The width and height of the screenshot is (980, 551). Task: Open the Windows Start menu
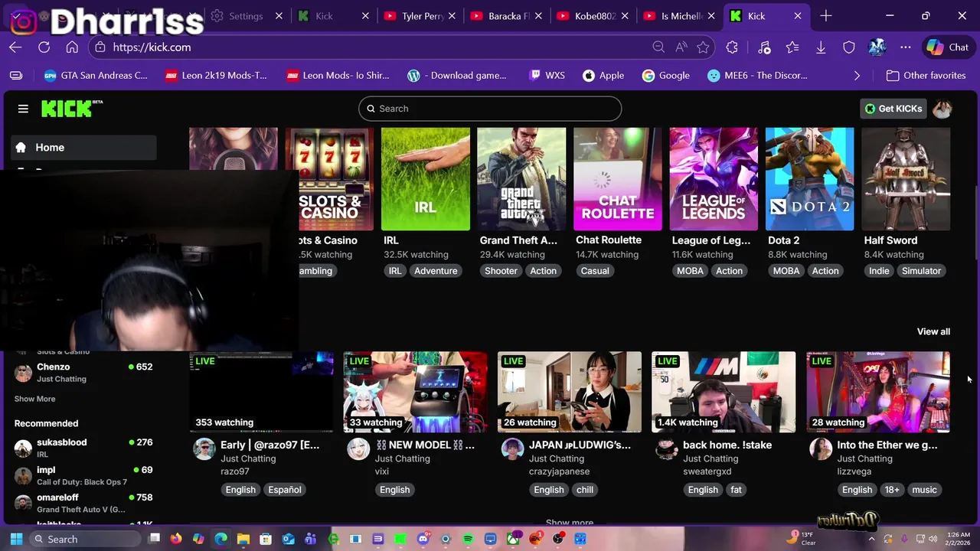(16, 540)
